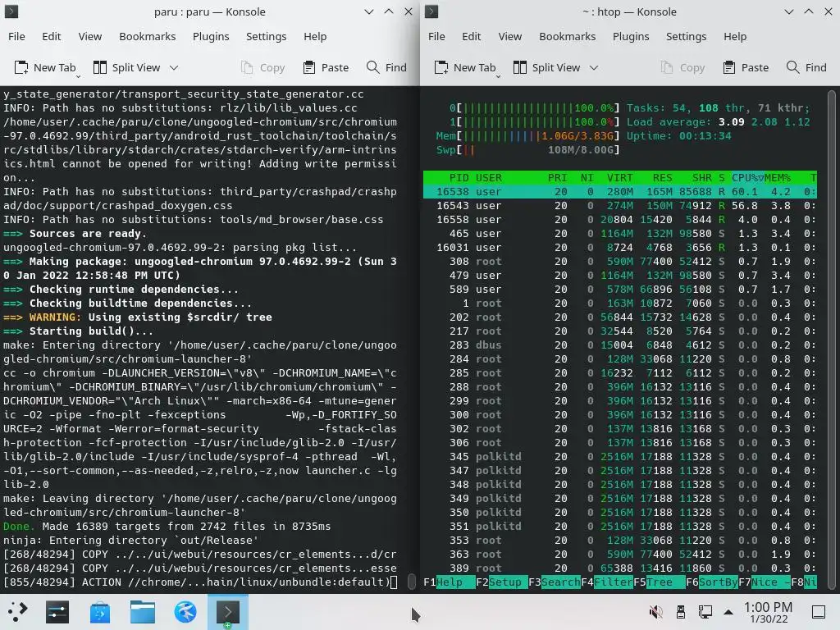Click Paste icon in htop Konsole
840x630 pixels.
[729, 67]
